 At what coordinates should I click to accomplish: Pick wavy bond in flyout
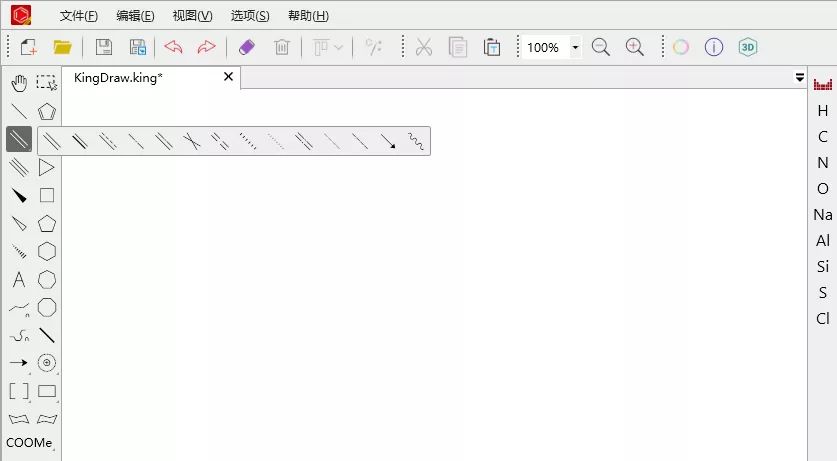click(416, 141)
